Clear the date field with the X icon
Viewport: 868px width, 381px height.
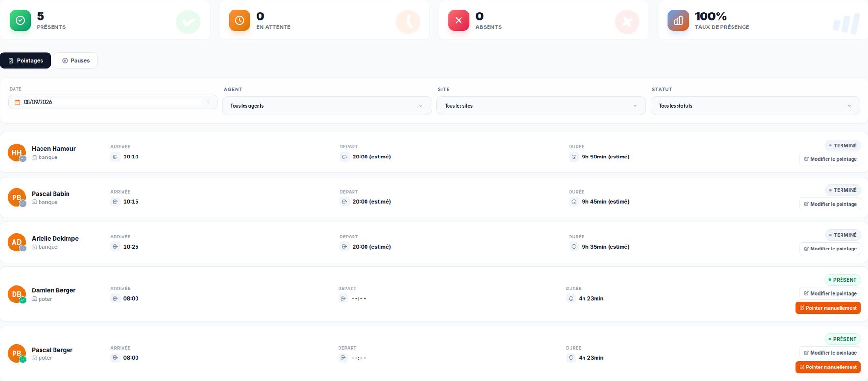pyautogui.click(x=208, y=102)
